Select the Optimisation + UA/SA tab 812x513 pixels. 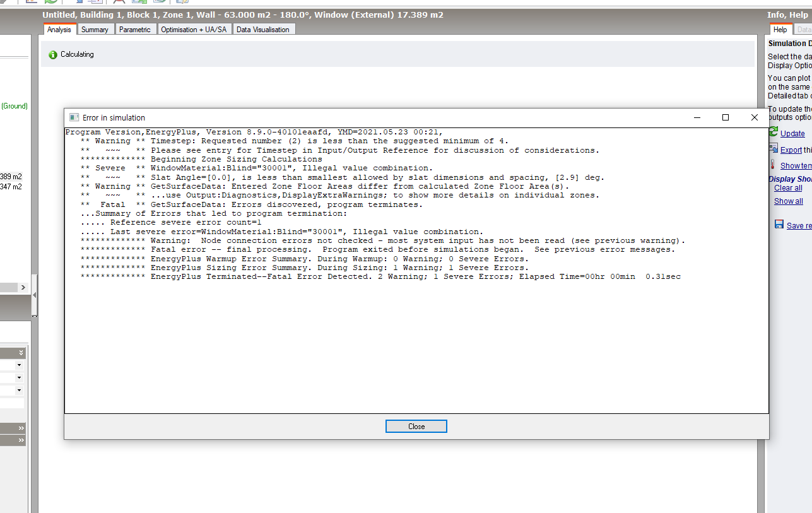(193, 30)
